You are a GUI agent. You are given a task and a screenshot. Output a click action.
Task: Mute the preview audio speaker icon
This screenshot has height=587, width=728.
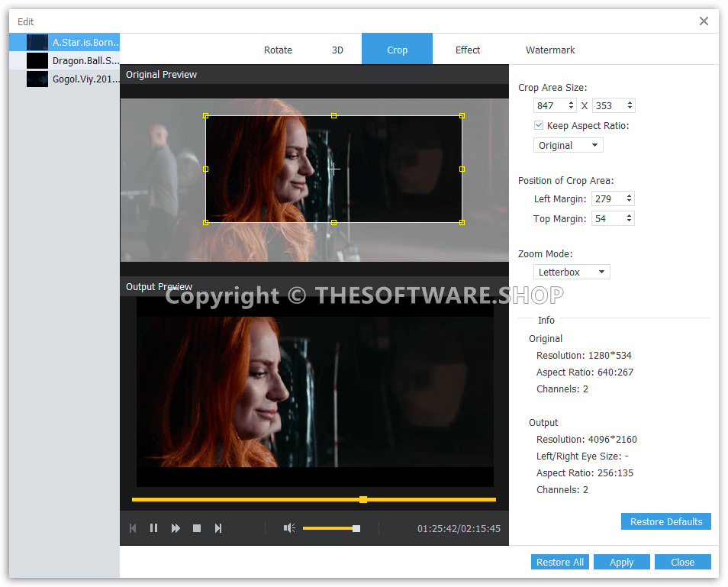[x=289, y=528]
